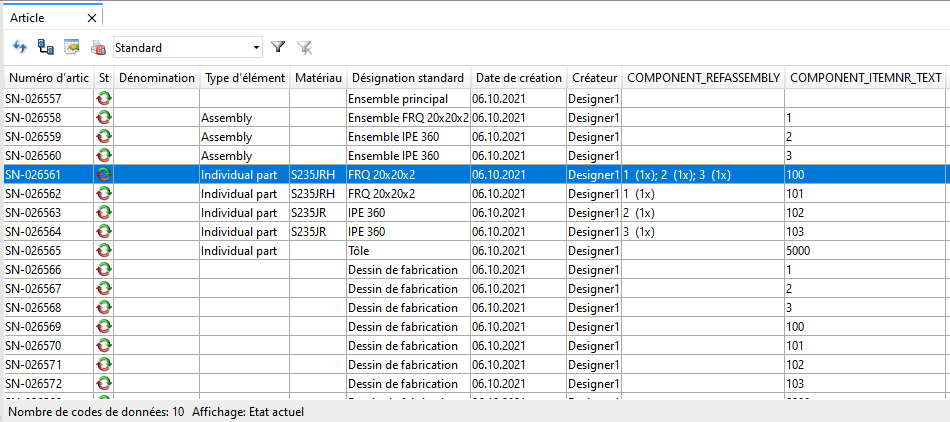Click status icon of row SN-026557
Image resolution: width=950 pixels, height=422 pixels.
point(104,99)
